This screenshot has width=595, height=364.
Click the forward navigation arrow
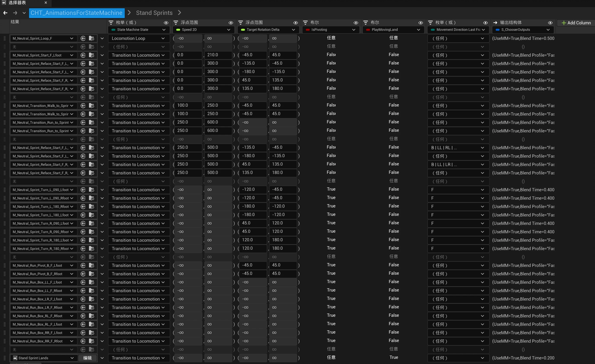coord(15,13)
